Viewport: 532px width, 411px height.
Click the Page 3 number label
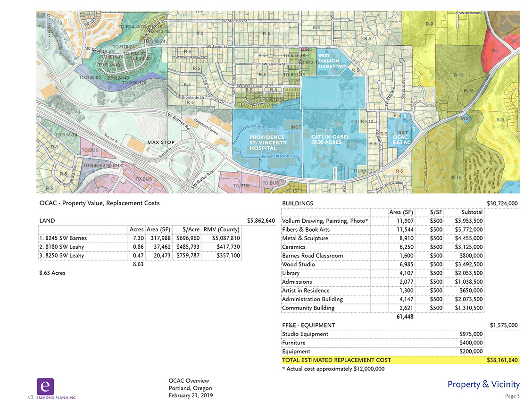coord(512,396)
